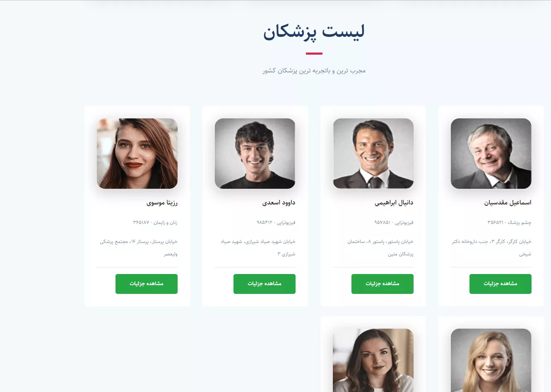Viewport: 551px width, 392px height.
Task: Select داوود اسعدی's profile picture
Action: click(255, 154)
